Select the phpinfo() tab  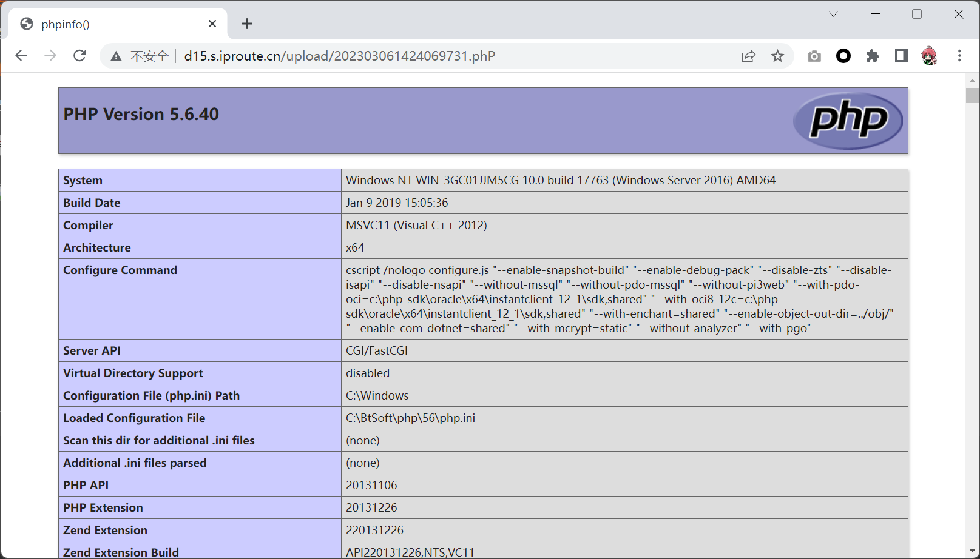[x=109, y=24]
